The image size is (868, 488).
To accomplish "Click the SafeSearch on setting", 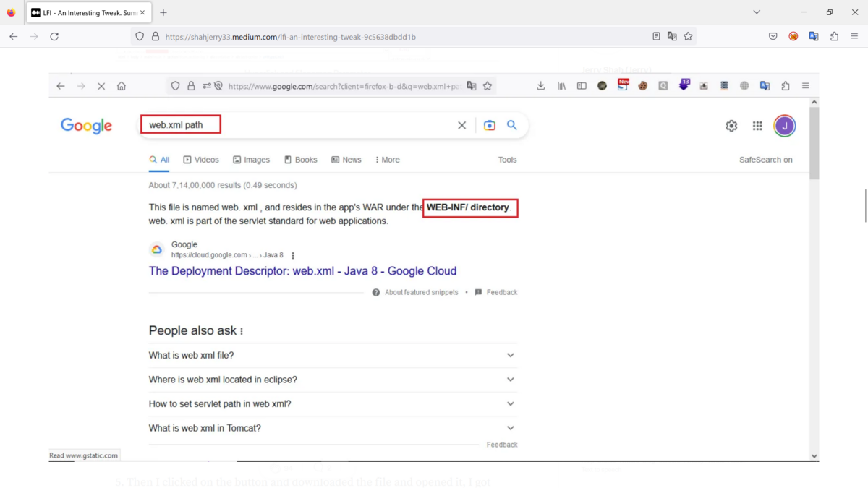I will [766, 160].
